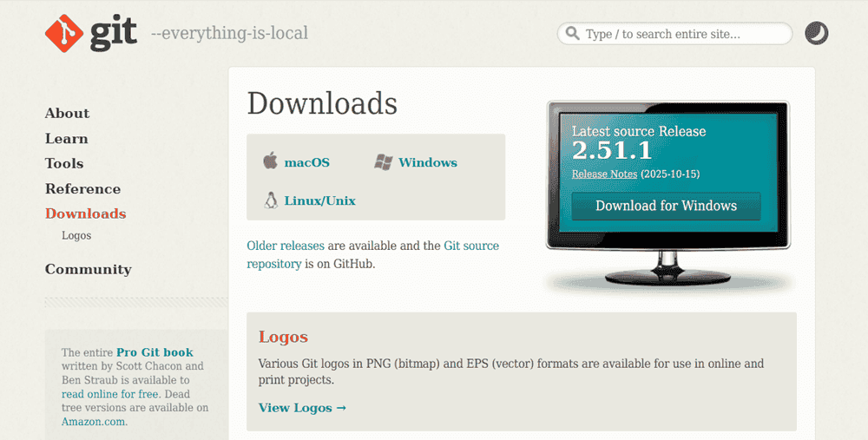Click the Apple logo icon beside macOS
868x440 pixels.
click(x=270, y=161)
